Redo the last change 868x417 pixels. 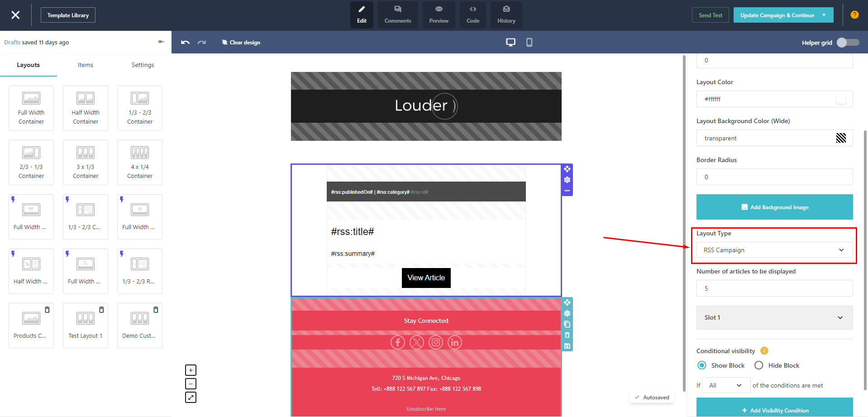(x=201, y=42)
